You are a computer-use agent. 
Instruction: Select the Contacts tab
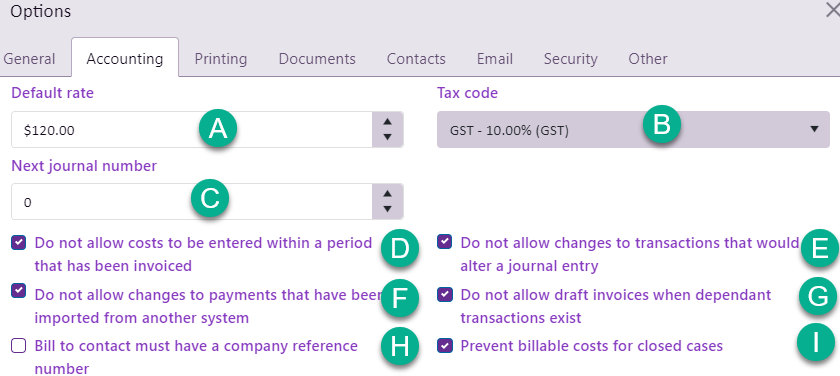(x=416, y=58)
